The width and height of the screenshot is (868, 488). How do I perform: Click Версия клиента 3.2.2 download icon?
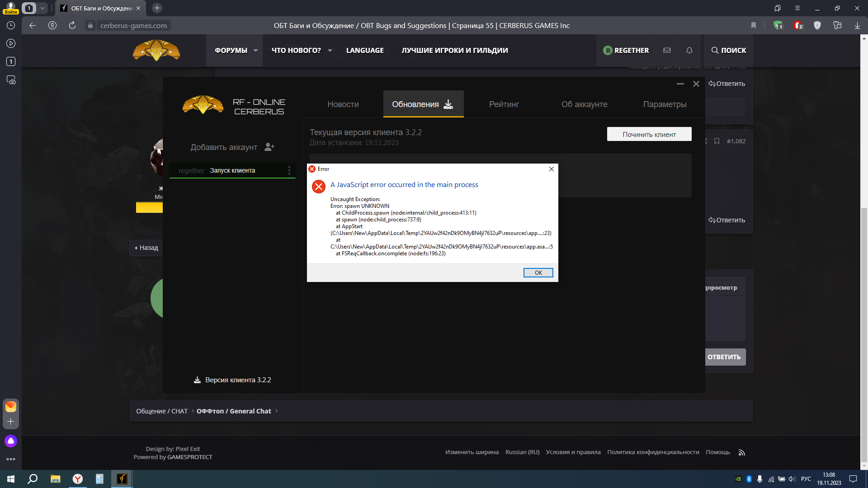pos(197,380)
